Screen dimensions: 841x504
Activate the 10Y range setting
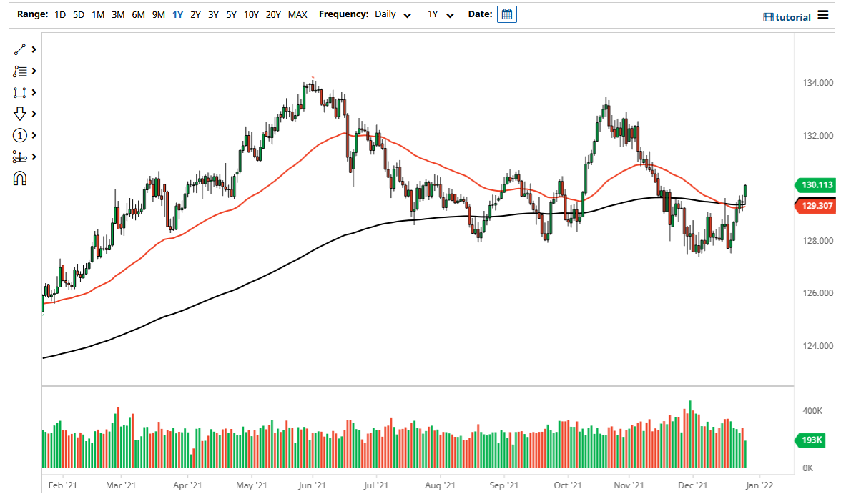(x=251, y=14)
